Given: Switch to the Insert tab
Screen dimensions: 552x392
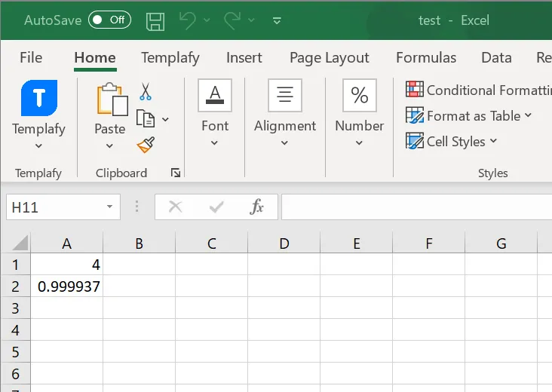Looking at the screenshot, I should pyautogui.click(x=244, y=57).
